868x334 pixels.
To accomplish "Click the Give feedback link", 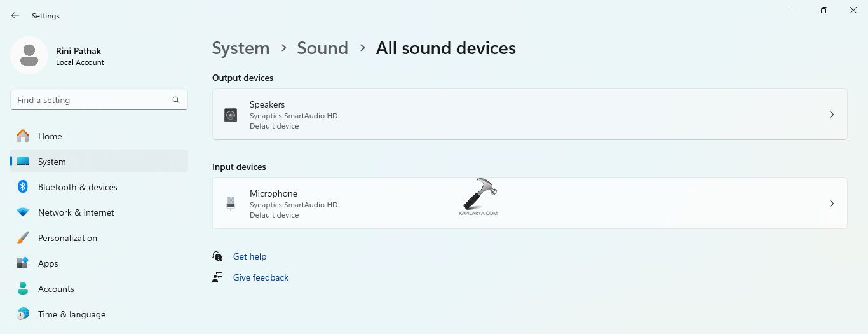I will pos(261,277).
